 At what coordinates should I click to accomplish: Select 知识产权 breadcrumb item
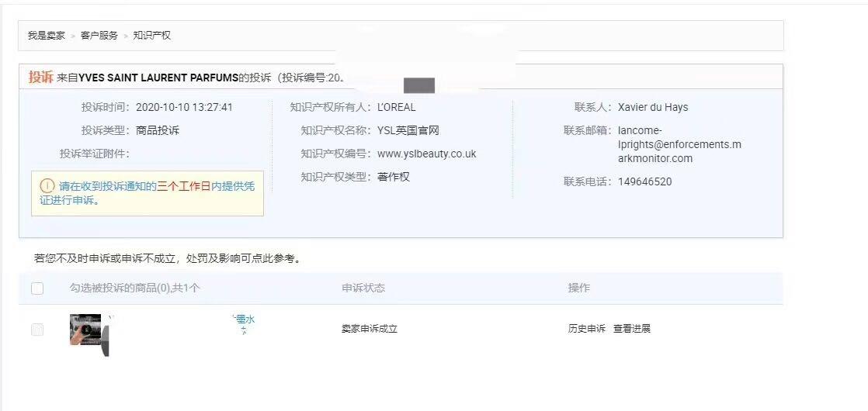click(152, 36)
